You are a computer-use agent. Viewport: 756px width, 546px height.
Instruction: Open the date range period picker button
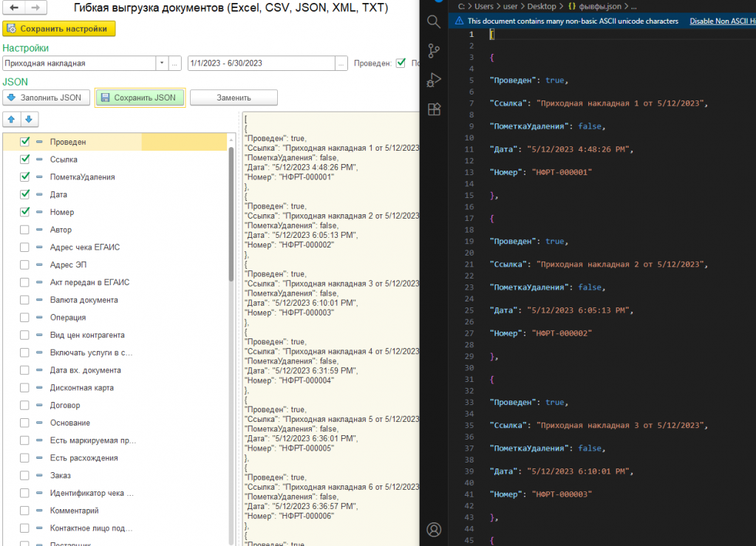pyautogui.click(x=341, y=64)
